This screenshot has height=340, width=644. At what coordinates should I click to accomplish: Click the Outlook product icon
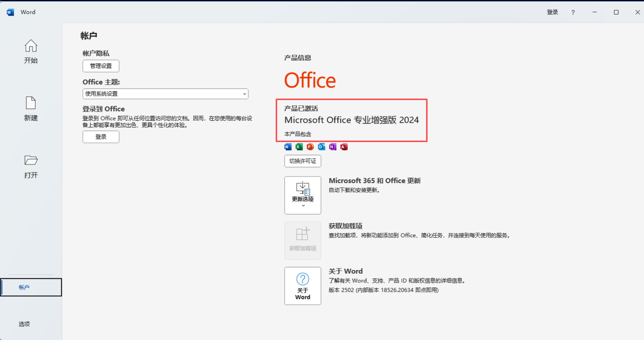(322, 147)
